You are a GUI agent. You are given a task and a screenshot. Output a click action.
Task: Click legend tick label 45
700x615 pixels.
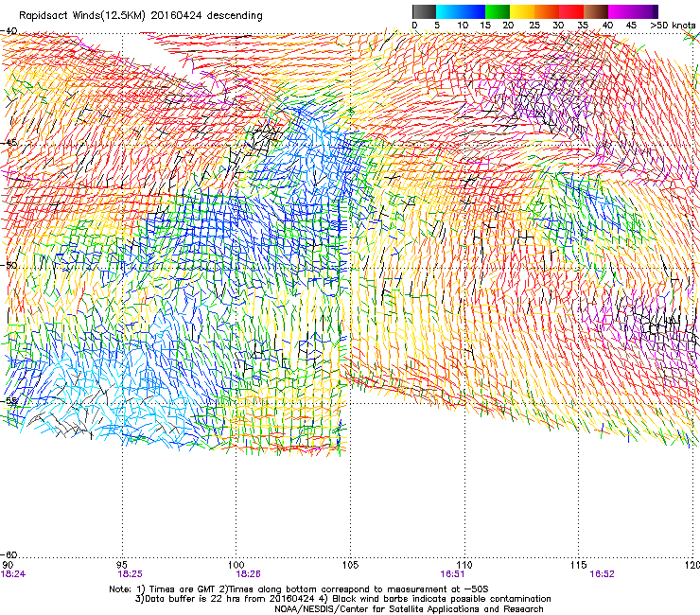[x=631, y=25]
